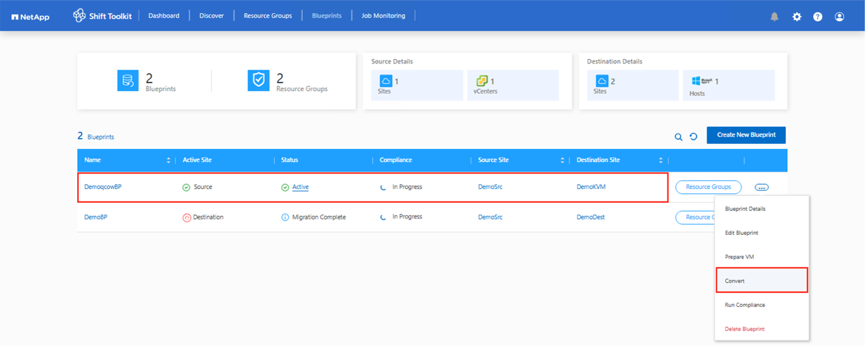868x349 pixels.
Task: Click the notifications bell icon
Action: pos(775,17)
